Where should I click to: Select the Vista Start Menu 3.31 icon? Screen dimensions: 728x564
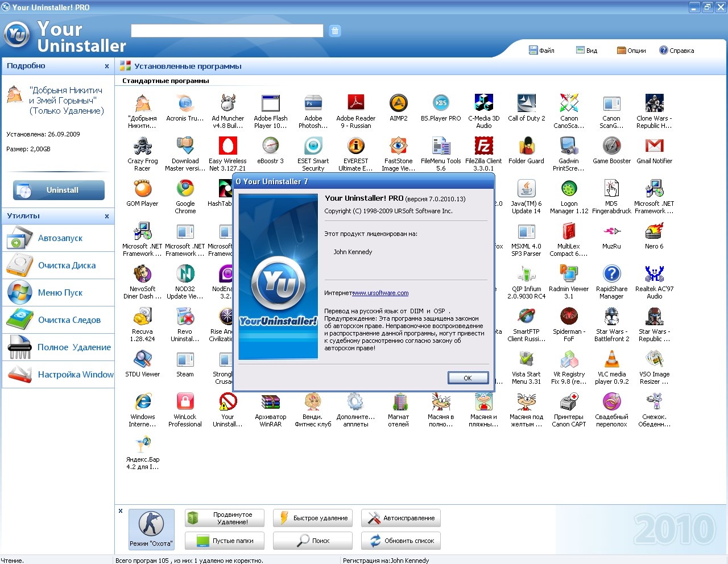coord(526,359)
